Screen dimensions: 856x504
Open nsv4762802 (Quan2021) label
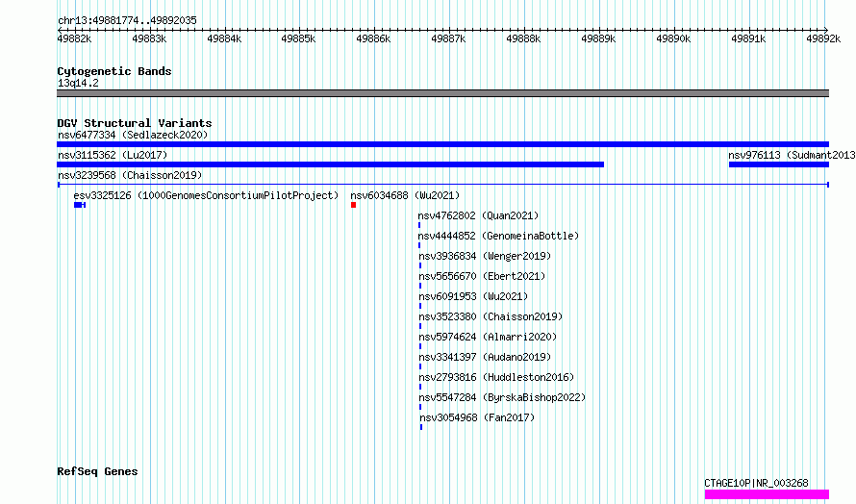(478, 215)
